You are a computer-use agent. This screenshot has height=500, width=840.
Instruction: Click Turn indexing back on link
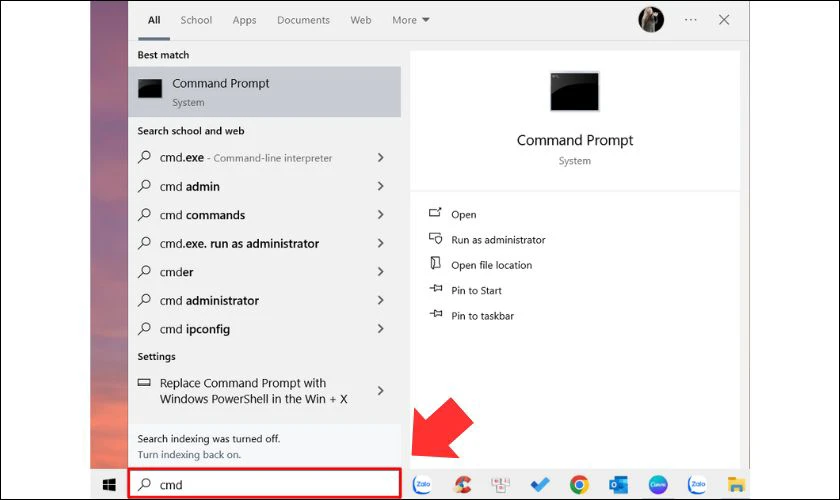click(189, 454)
